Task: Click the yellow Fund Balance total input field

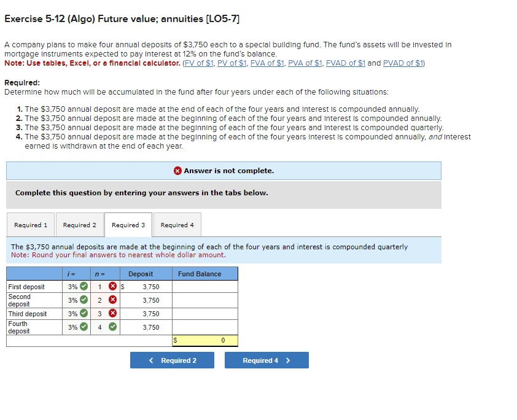Action: (205, 340)
